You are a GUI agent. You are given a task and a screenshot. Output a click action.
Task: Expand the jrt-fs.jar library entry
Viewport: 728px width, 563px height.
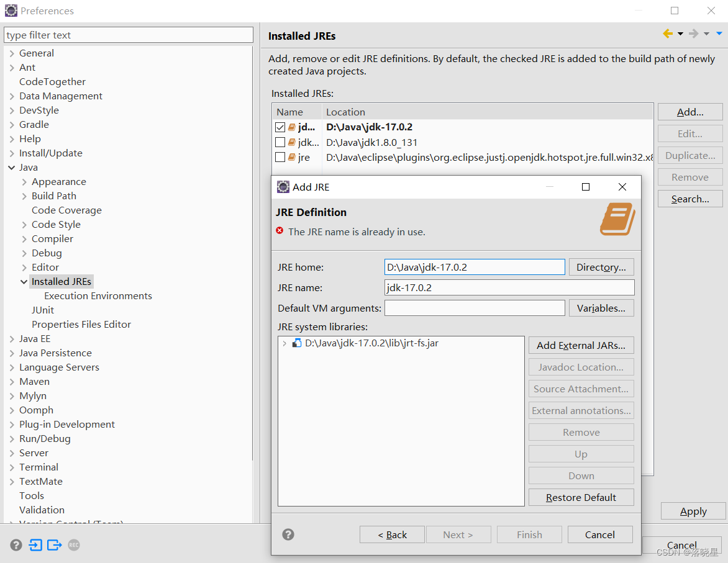pos(284,343)
